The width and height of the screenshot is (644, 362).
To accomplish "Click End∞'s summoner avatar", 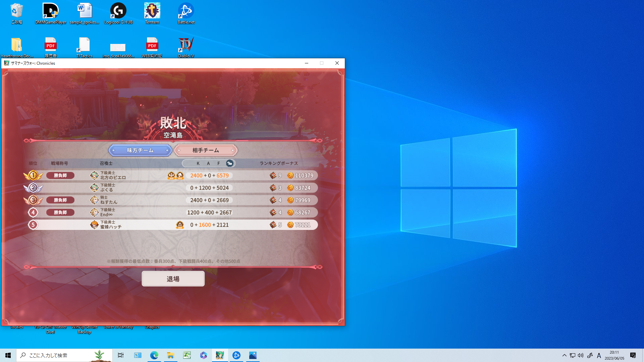I will 94,213.
